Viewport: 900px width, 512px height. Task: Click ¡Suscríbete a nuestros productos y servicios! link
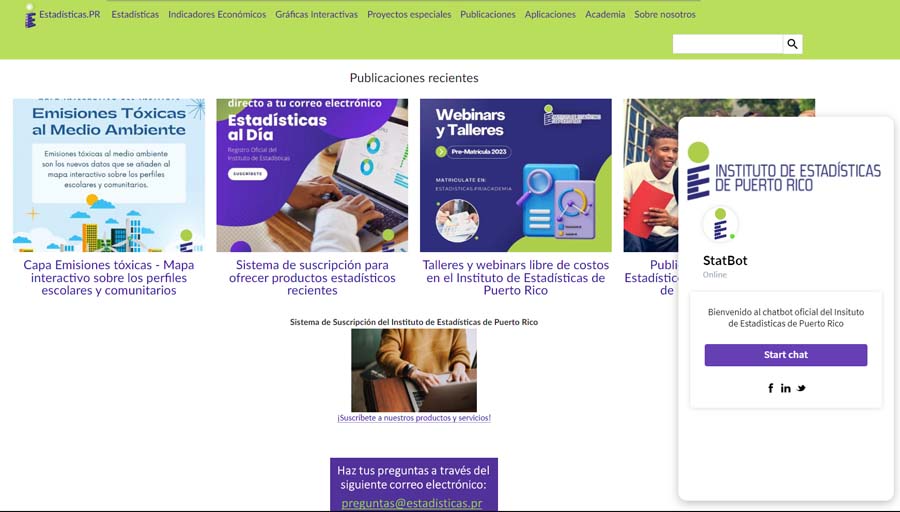(414, 418)
